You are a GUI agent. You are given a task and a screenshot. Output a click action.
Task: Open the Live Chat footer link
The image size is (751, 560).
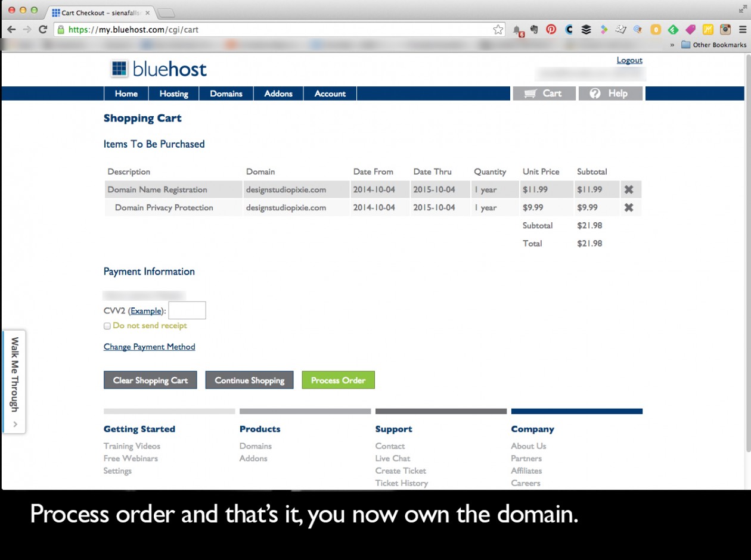pos(393,458)
